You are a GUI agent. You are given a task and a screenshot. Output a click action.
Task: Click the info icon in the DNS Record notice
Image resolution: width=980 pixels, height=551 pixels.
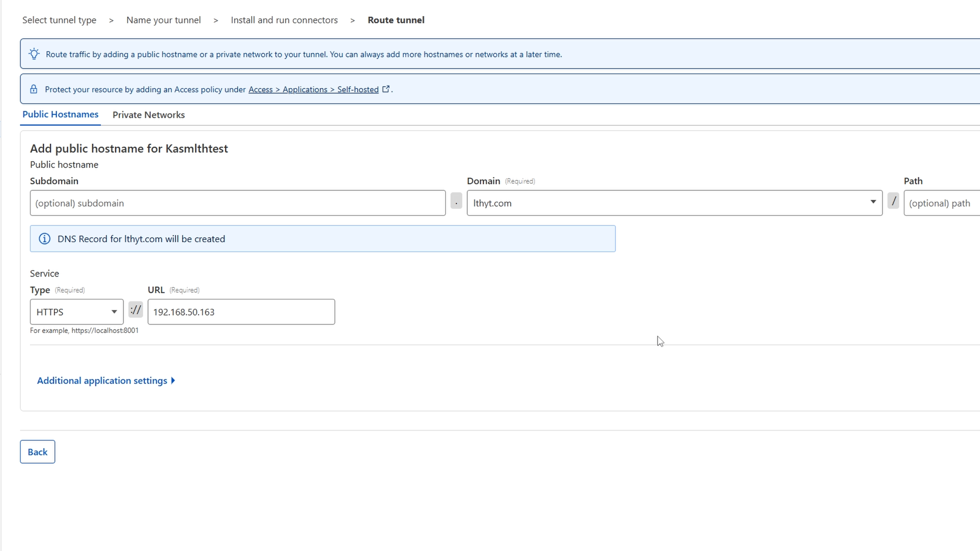[x=44, y=238]
